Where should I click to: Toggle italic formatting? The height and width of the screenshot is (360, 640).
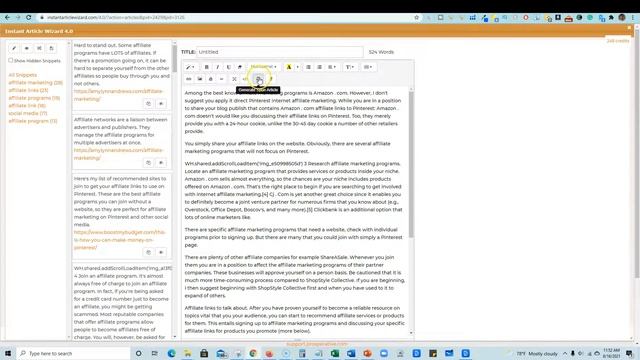click(x=218, y=67)
